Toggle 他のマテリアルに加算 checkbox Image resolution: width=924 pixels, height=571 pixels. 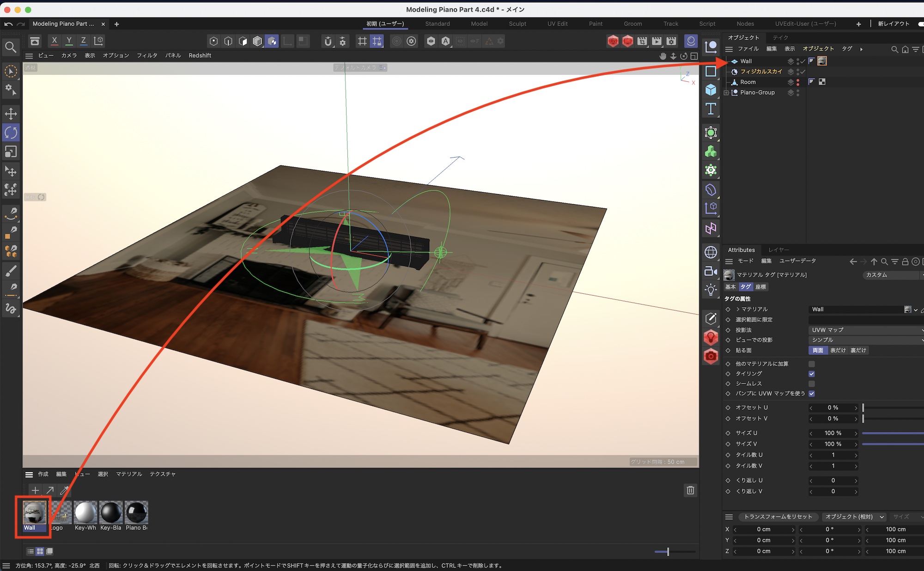point(812,364)
